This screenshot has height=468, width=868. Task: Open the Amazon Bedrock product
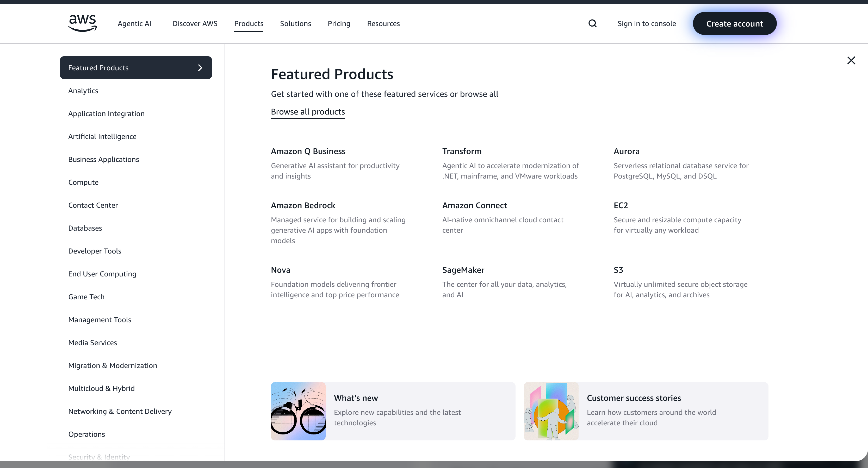303,205
